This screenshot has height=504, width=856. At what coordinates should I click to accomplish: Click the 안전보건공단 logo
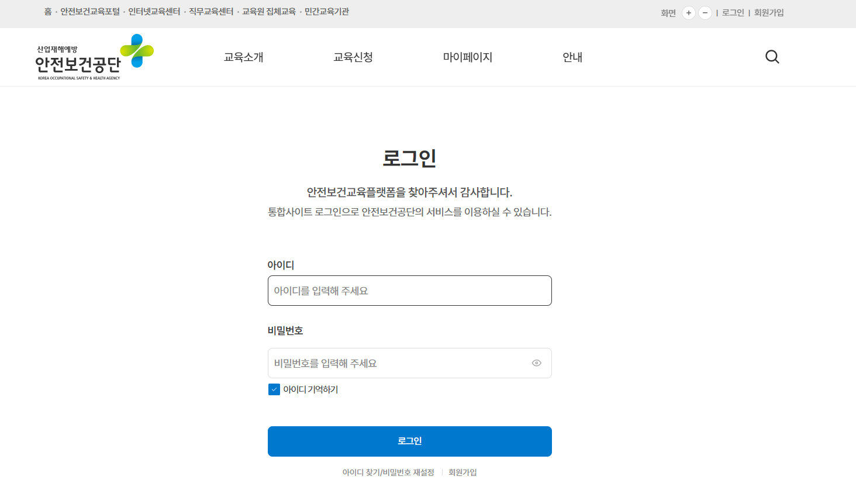[x=94, y=57]
